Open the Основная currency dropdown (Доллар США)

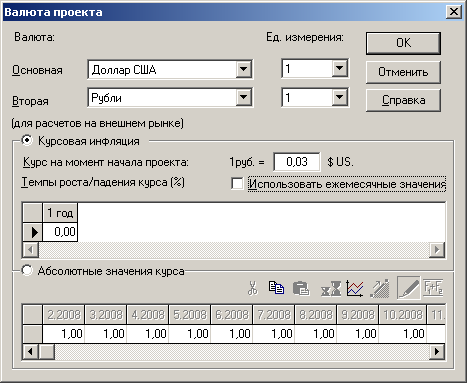(x=244, y=69)
